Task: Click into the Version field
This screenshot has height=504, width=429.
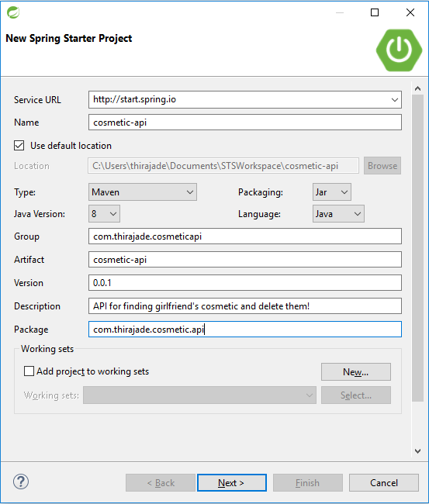Action: [x=245, y=282]
